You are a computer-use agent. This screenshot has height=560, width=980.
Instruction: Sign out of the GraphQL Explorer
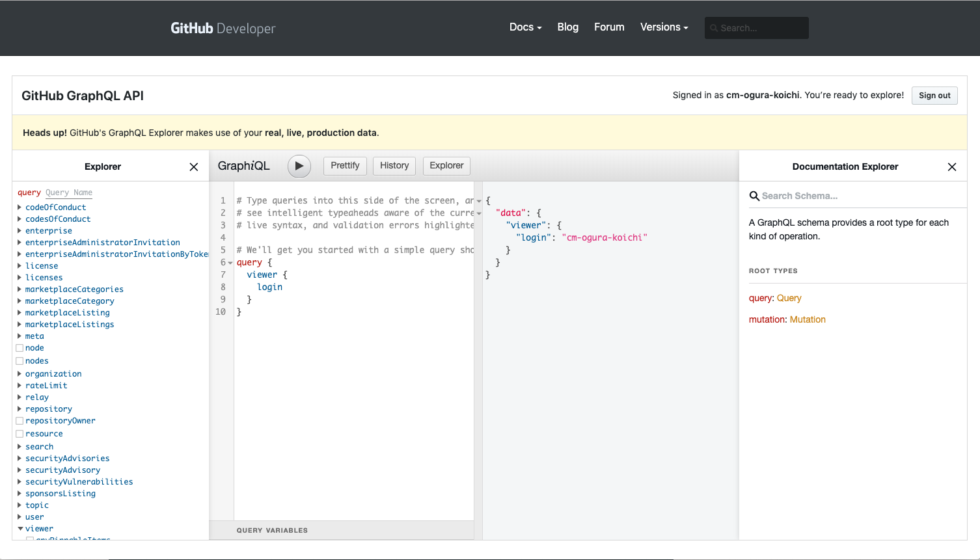point(934,95)
